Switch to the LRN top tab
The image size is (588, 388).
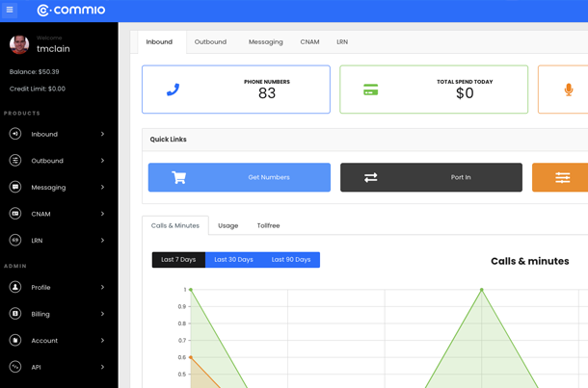tap(342, 42)
